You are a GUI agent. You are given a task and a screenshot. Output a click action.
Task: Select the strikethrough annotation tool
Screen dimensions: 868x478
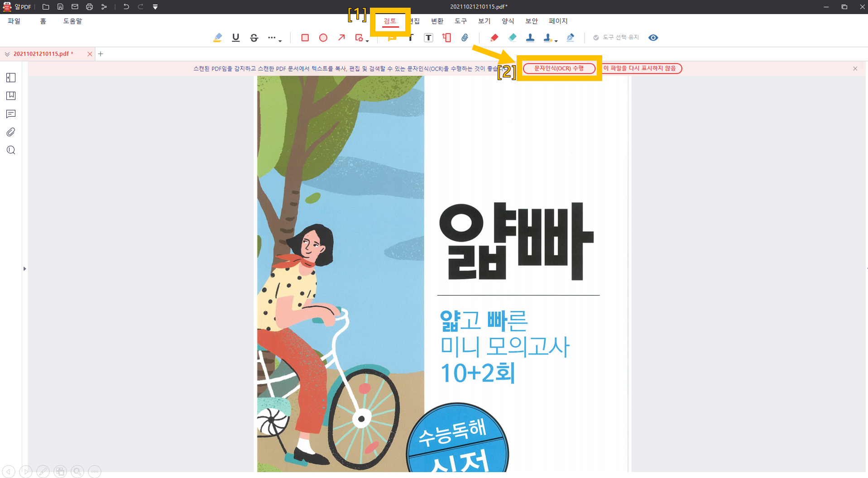tap(254, 38)
